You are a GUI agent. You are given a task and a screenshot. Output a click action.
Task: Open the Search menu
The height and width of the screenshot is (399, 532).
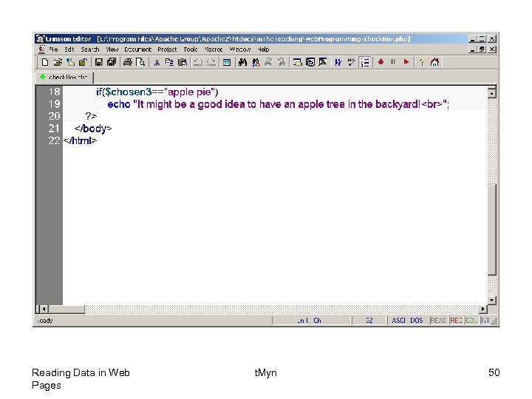[90, 50]
